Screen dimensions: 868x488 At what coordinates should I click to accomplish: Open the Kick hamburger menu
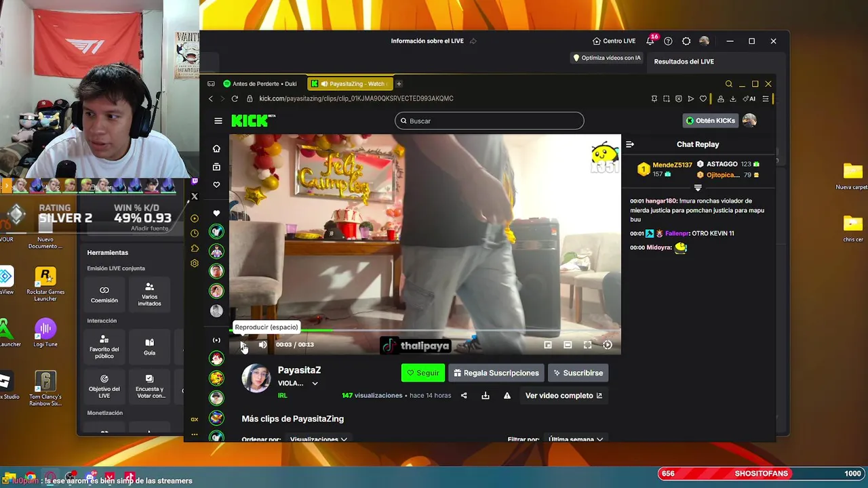[x=218, y=121]
